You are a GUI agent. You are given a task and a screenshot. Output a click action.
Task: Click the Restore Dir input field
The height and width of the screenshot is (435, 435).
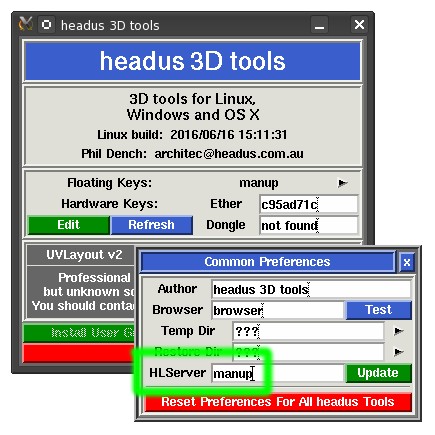click(308, 352)
